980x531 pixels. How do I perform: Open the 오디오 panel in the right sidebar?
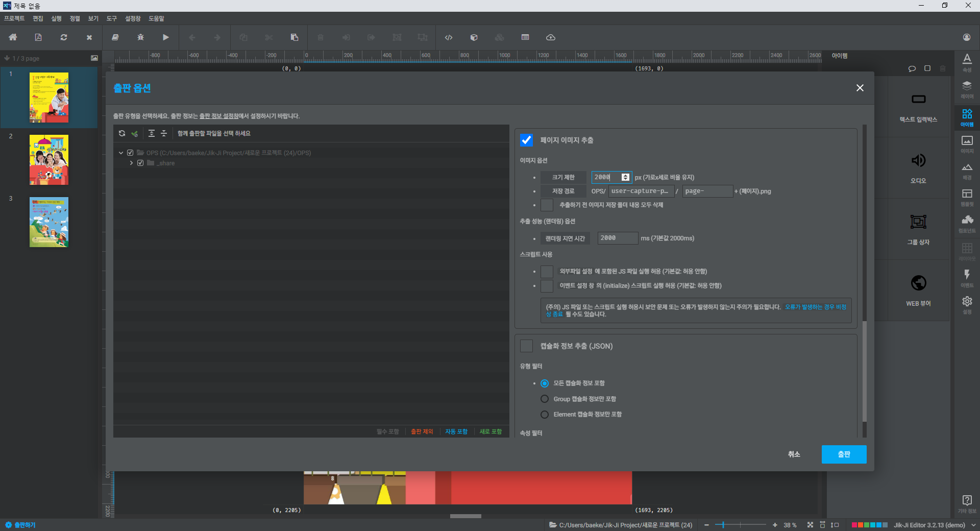pos(918,167)
